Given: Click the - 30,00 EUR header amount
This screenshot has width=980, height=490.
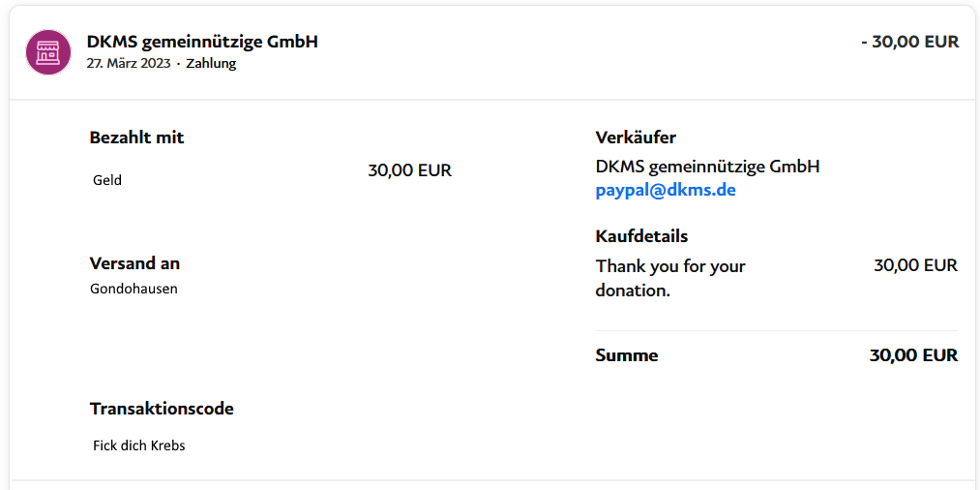Looking at the screenshot, I should tap(909, 42).
